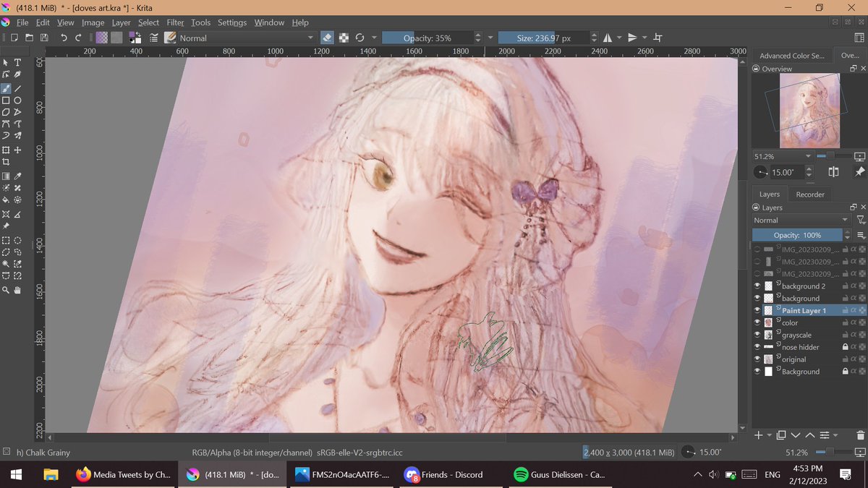Image resolution: width=868 pixels, height=488 pixels.
Task: Open the Settings menu
Action: (231, 22)
